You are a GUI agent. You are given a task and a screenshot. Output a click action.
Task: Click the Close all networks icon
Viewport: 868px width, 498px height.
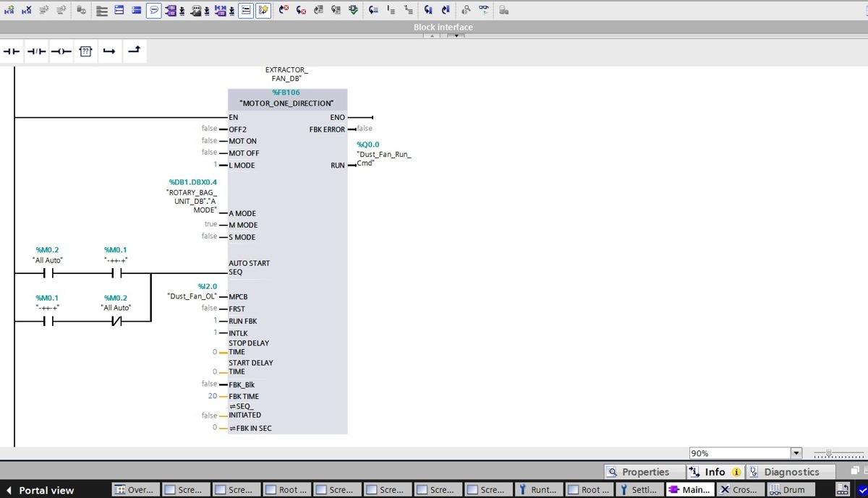(x=136, y=10)
